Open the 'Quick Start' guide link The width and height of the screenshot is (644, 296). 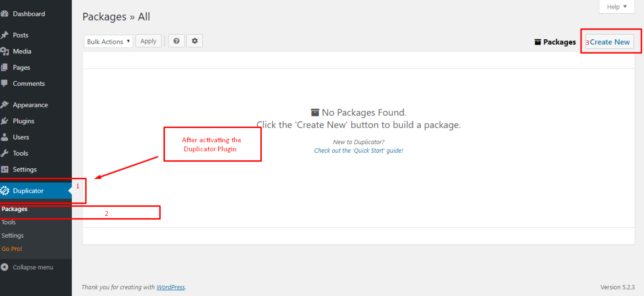click(359, 151)
